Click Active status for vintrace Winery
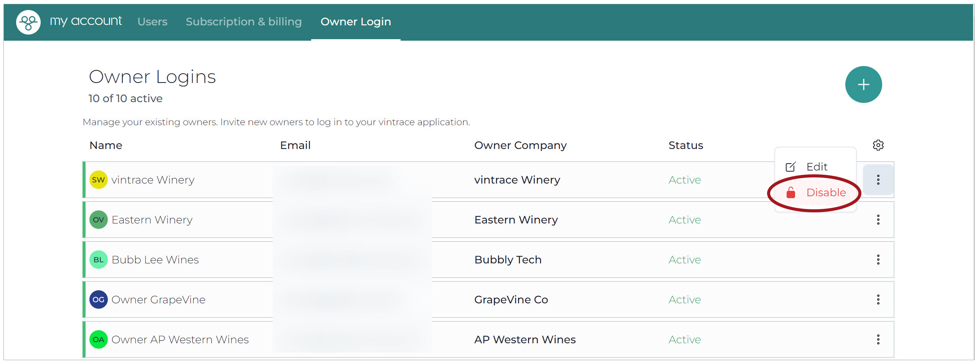This screenshot has height=364, width=980. click(x=685, y=180)
